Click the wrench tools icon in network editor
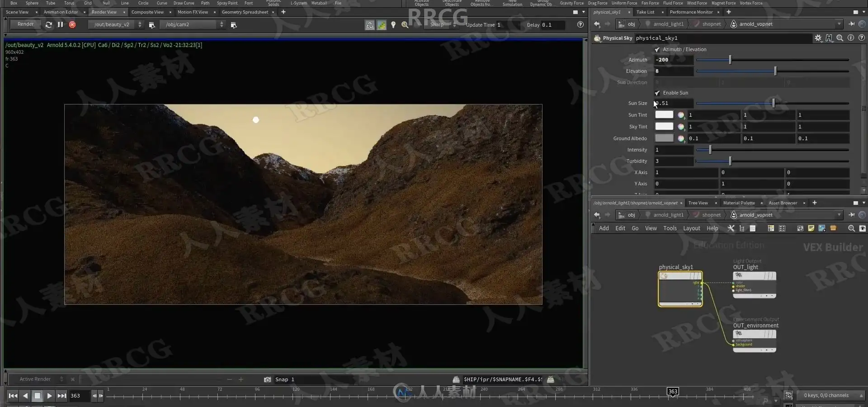The height and width of the screenshot is (407, 868). pos(731,228)
